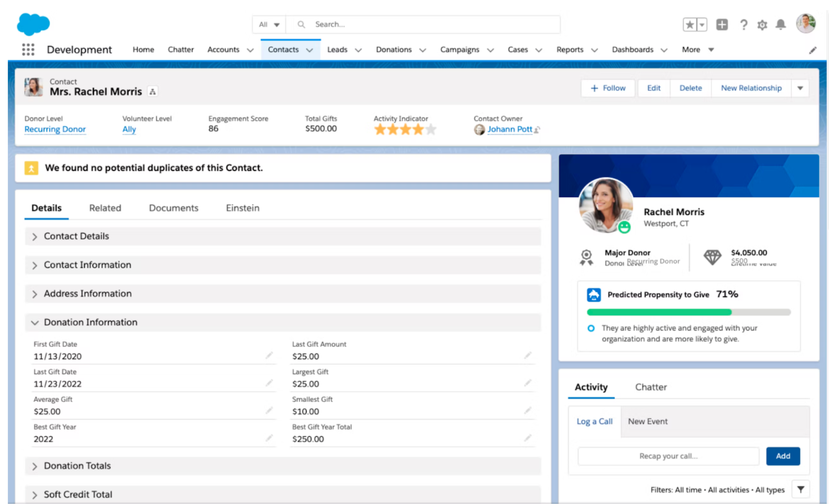
Task: Open the Help question mark icon
Action: click(744, 24)
